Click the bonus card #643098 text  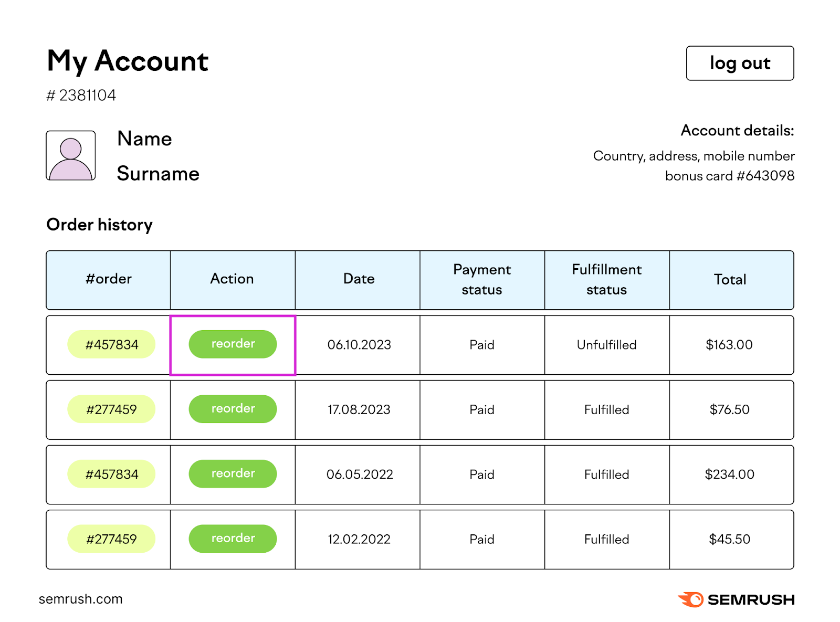(730, 176)
